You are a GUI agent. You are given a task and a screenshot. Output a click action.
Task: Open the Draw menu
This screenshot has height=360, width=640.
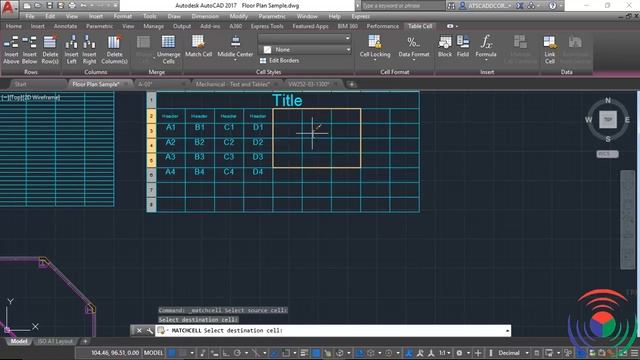(x=174, y=16)
